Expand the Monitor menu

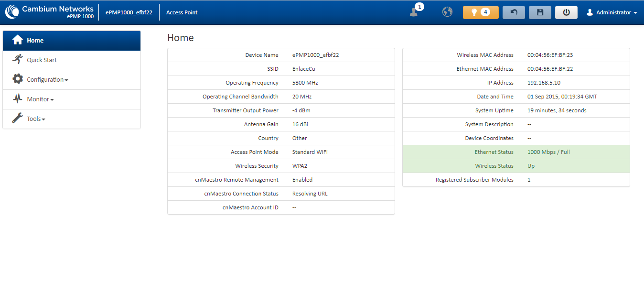coord(72,99)
